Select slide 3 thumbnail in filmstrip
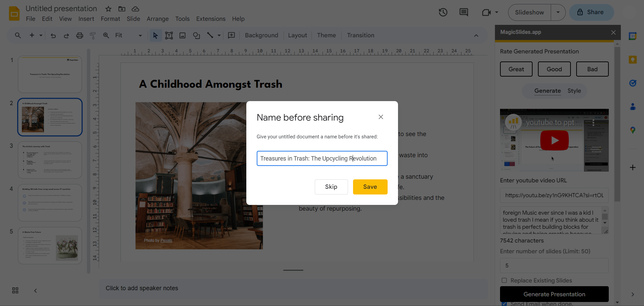Viewport: 644px width, 306px height. click(x=50, y=160)
